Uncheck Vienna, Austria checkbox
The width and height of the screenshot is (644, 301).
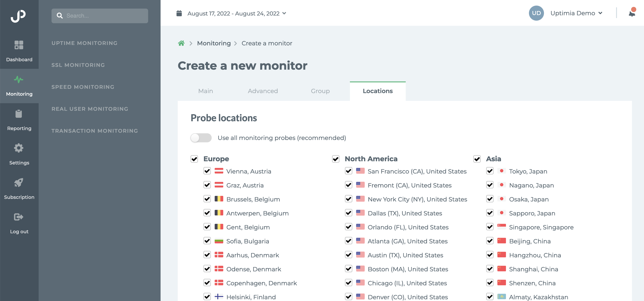[x=207, y=171]
